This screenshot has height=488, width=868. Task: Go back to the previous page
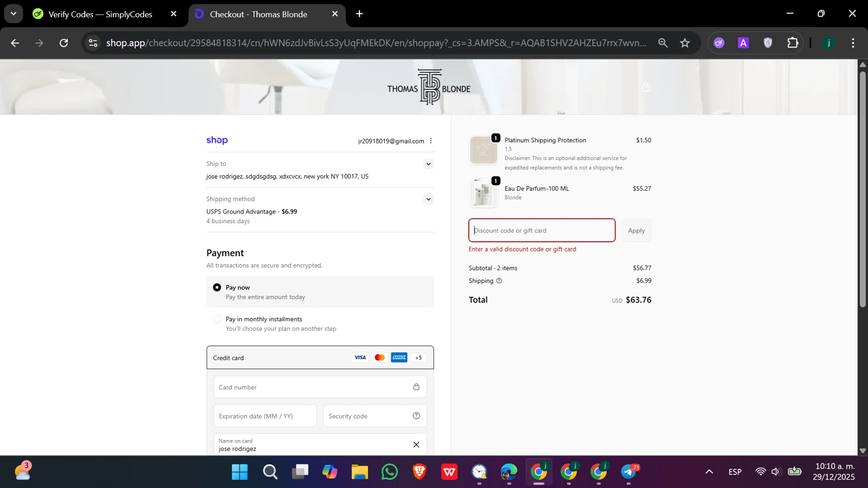[15, 43]
